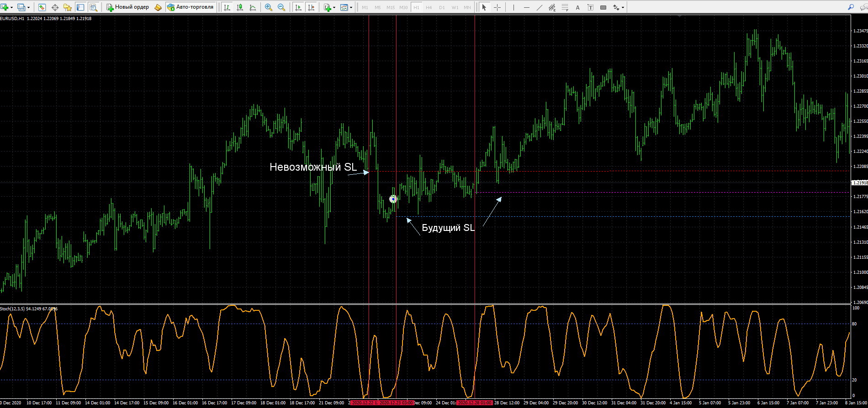The height and width of the screenshot is (408, 868).
Task: Toggle the chart shift option
Action: pyautogui.click(x=311, y=7)
